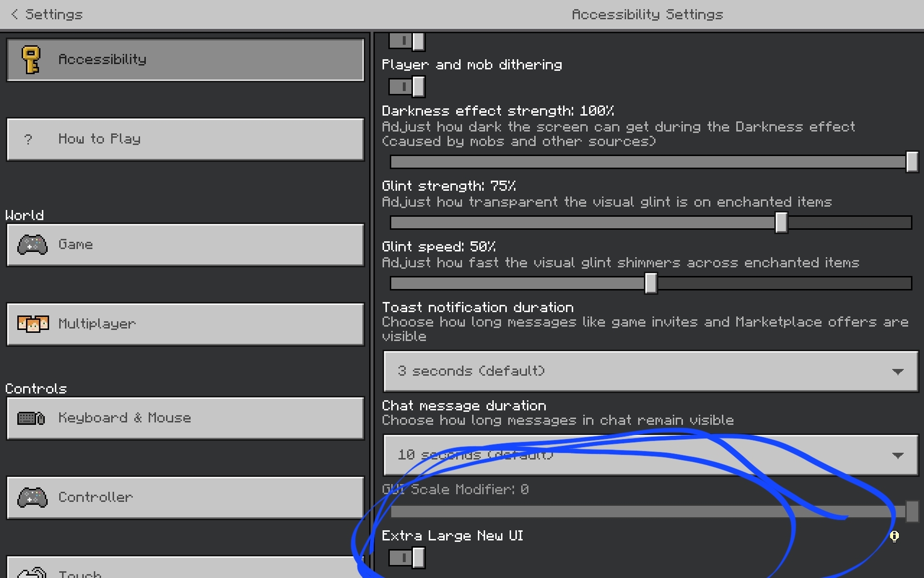Viewport: 924px width, 578px height.
Task: Click the question mark How to Play icon
Action: coord(28,139)
